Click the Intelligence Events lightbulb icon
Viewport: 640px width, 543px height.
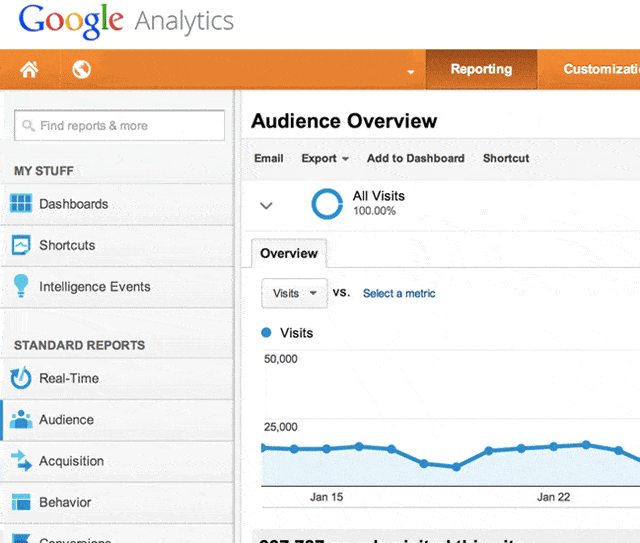click(x=21, y=286)
